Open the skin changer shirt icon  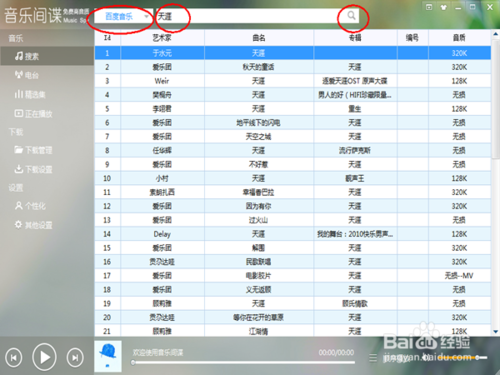click(443, 7)
